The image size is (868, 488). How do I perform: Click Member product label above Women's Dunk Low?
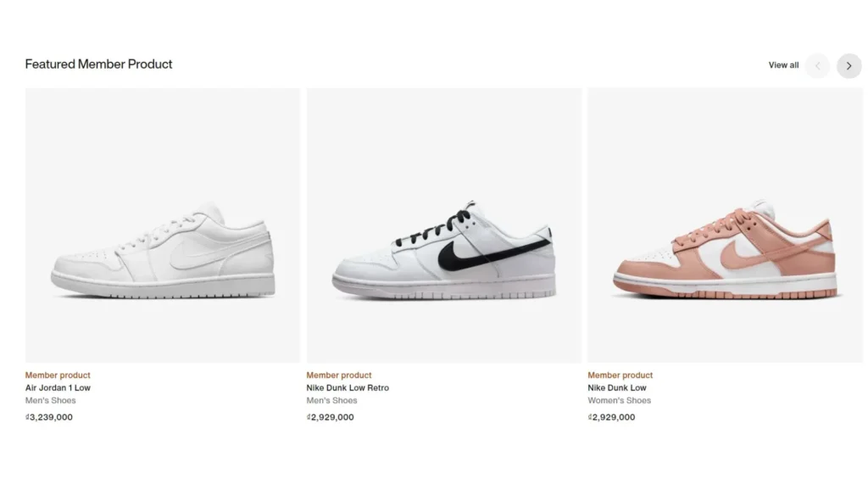[x=620, y=375]
